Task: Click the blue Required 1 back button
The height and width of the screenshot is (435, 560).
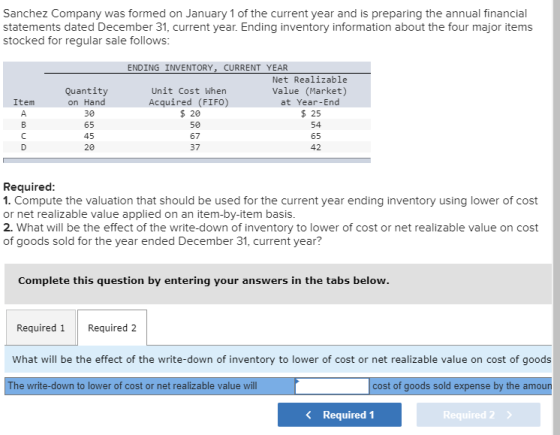Action: [340, 415]
